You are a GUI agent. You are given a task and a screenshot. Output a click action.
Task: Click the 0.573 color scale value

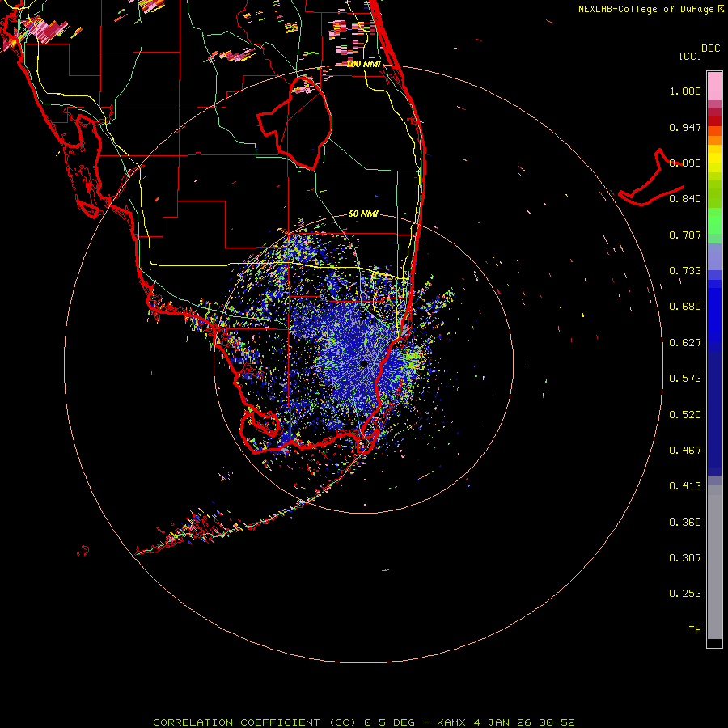point(685,379)
